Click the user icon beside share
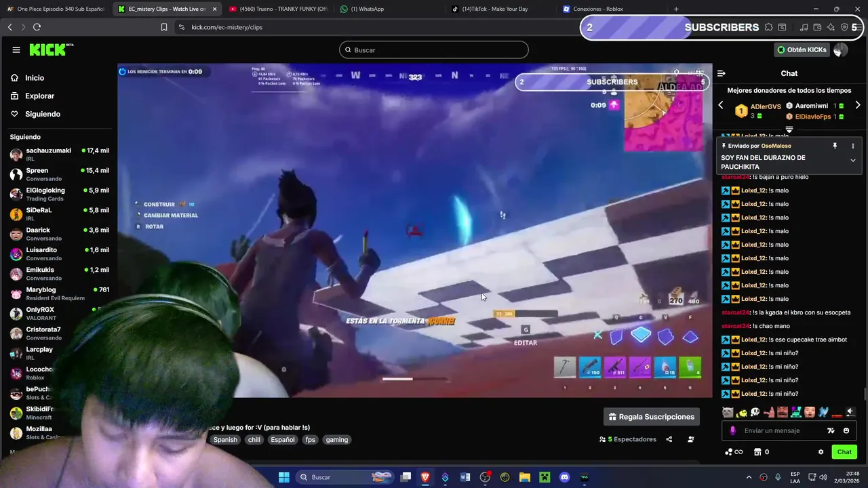 691,439
